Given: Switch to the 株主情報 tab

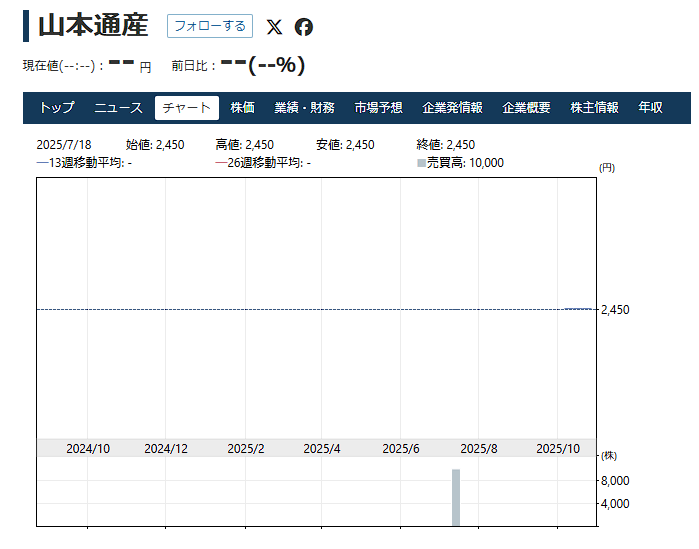Looking at the screenshot, I should [594, 107].
